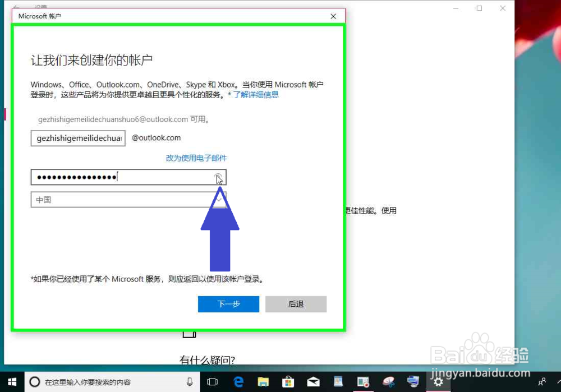This screenshot has width=561, height=392.
Task: Close the Microsoft 帐户 dialog
Action: pos(333,16)
